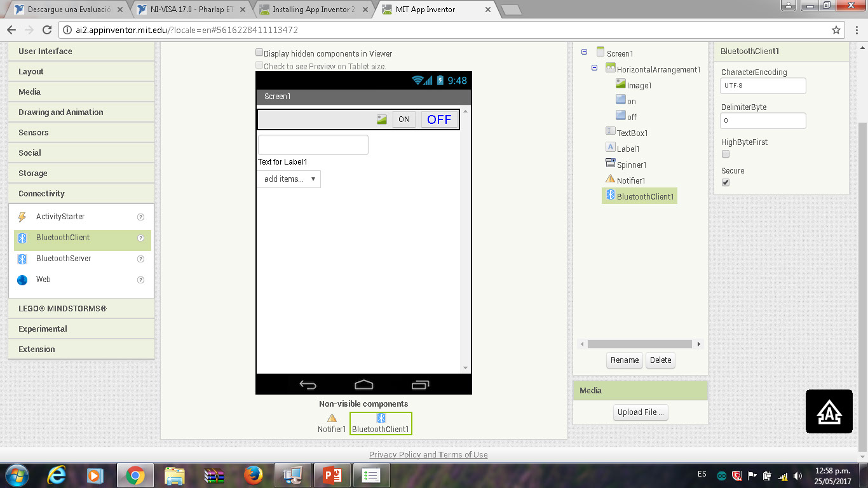Tap the phone home navigation icon
Viewport: 868px width, 488px height.
[364, 384]
